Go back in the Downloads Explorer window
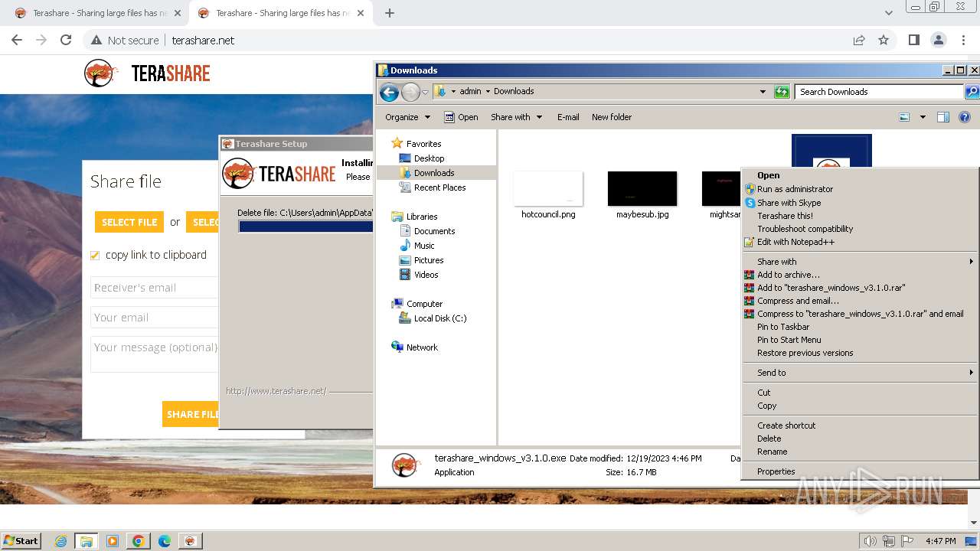 point(389,93)
